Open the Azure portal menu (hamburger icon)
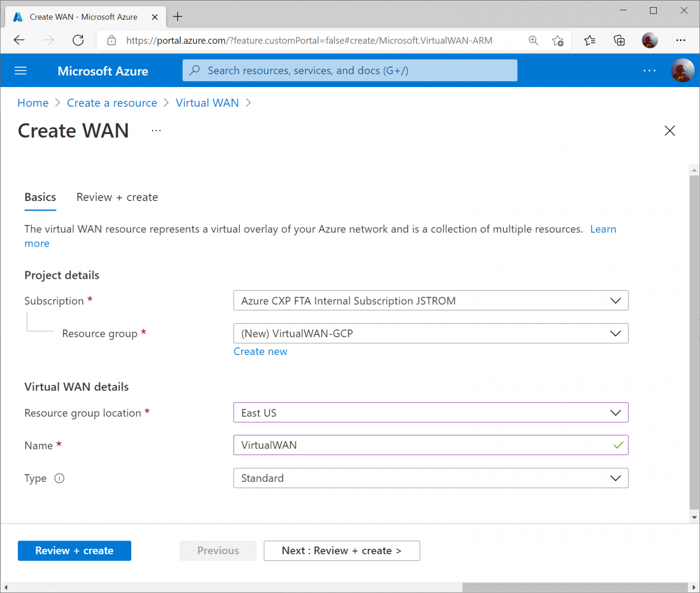This screenshot has width=700, height=593. pos(21,71)
